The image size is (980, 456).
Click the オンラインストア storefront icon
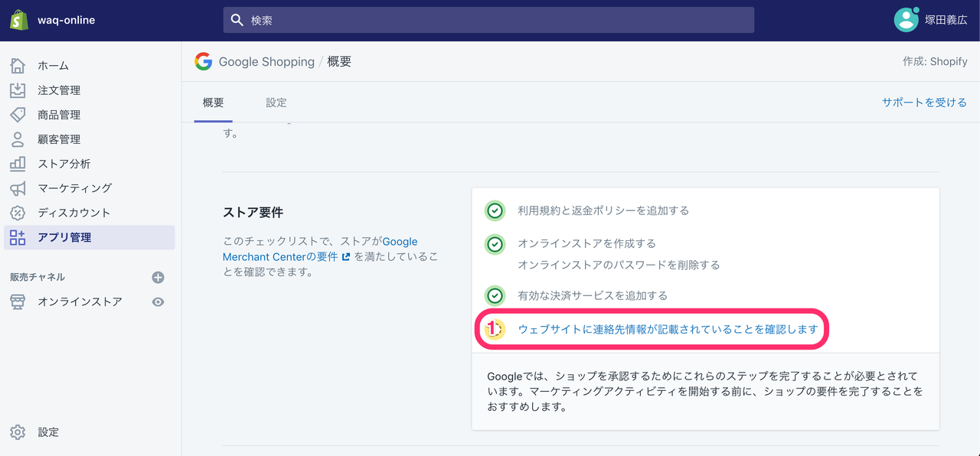pyautogui.click(x=18, y=301)
